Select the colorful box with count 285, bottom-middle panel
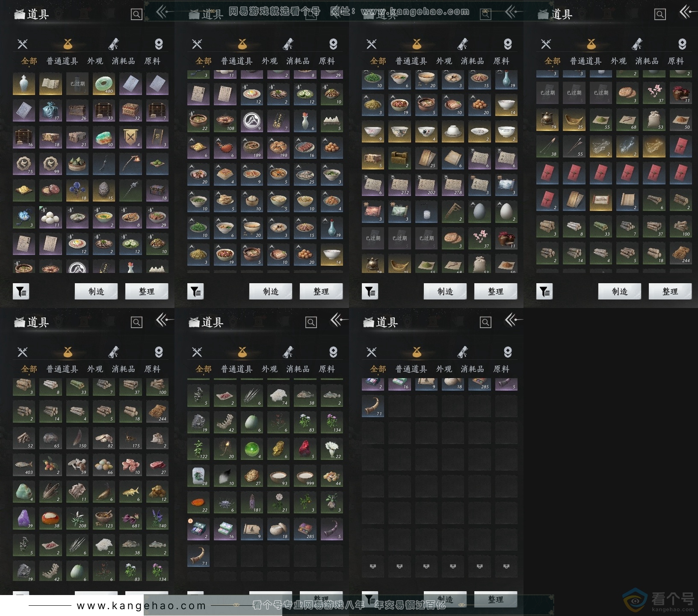The image size is (698, 616). click(305, 529)
